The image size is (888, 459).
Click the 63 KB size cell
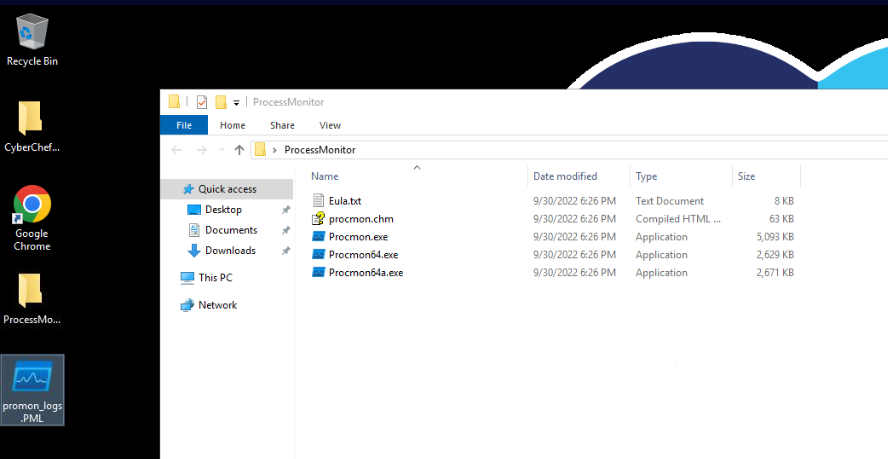click(780, 219)
